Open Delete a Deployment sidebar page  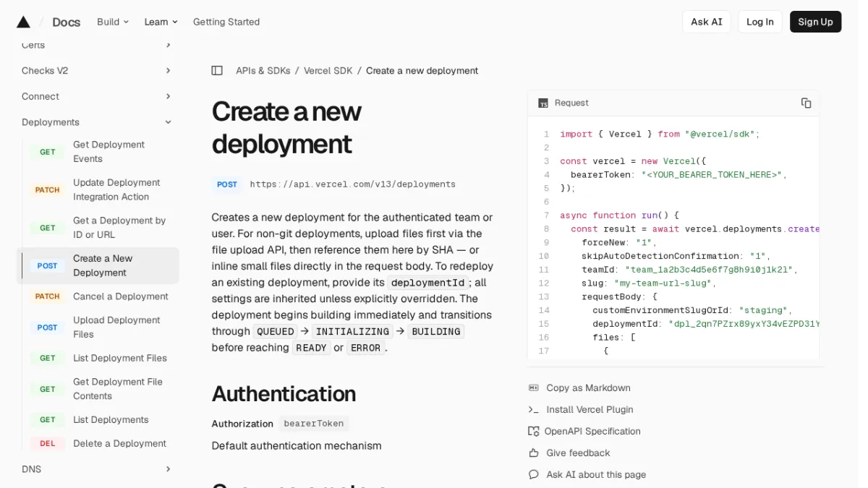[119, 443]
